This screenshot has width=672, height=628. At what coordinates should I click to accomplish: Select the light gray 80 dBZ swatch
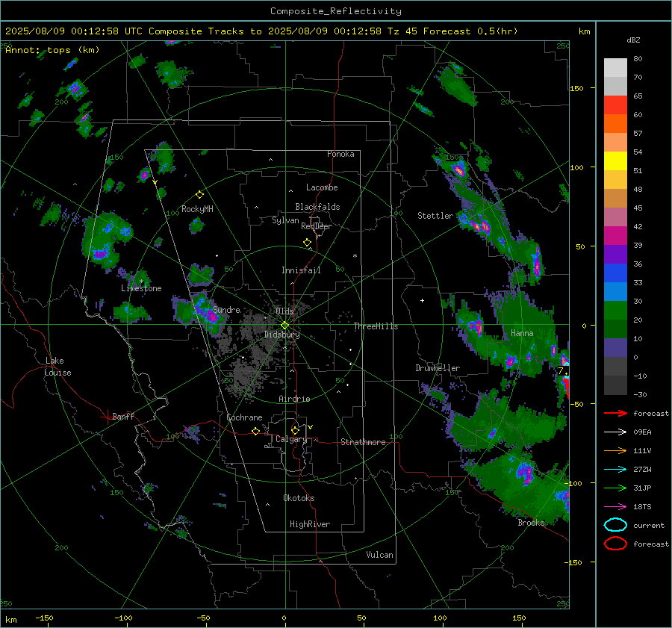coord(615,67)
